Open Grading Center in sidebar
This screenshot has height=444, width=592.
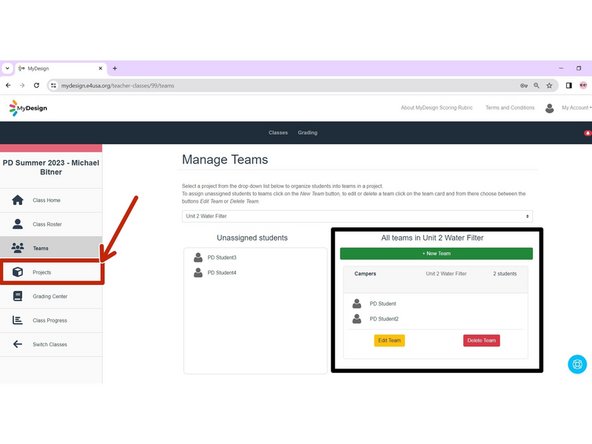coord(50,296)
